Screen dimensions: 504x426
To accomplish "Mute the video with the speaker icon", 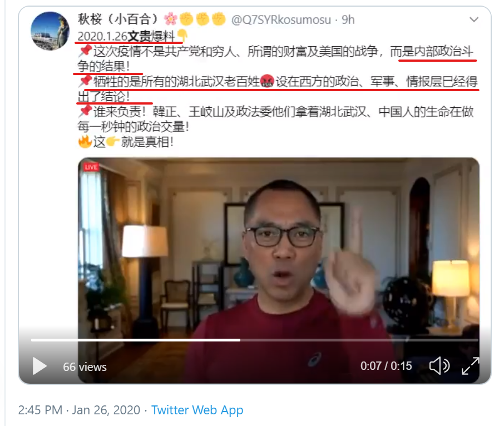I will click(439, 365).
